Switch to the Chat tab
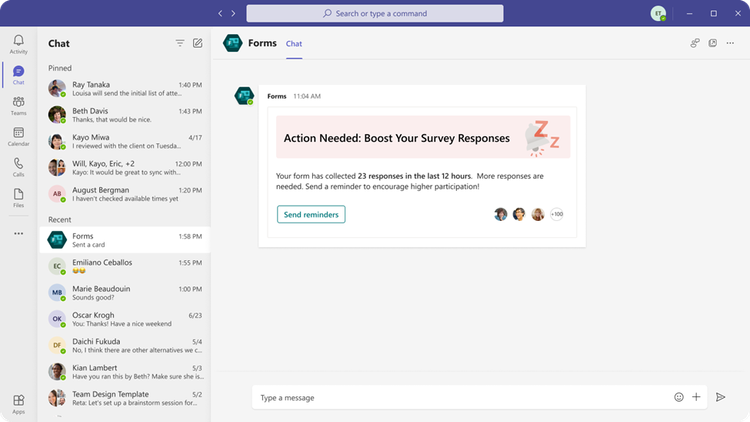Image resolution: width=750 pixels, height=422 pixels. click(294, 44)
